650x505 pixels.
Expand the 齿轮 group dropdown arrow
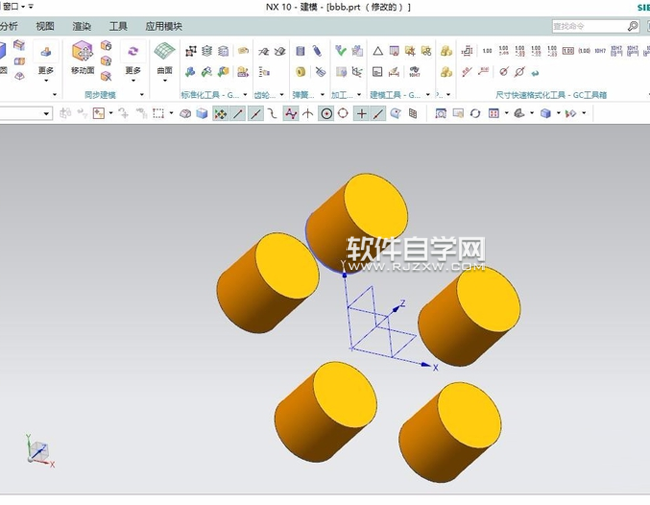click(282, 95)
